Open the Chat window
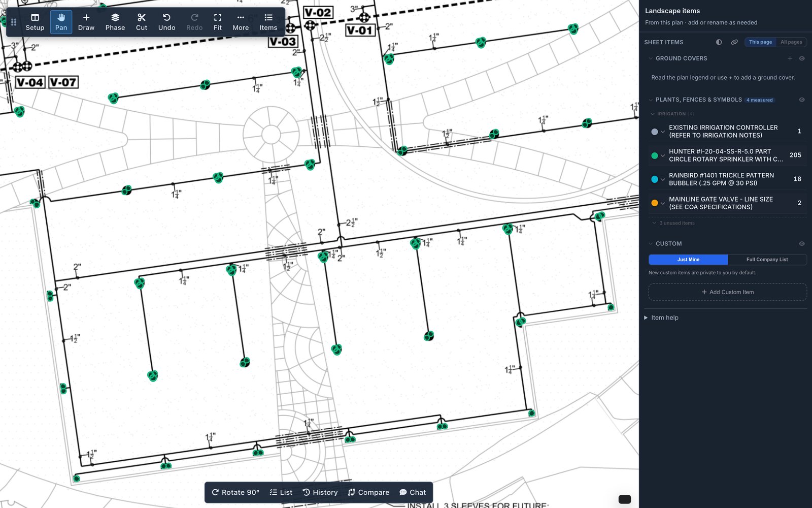Image resolution: width=812 pixels, height=508 pixels. (413, 492)
